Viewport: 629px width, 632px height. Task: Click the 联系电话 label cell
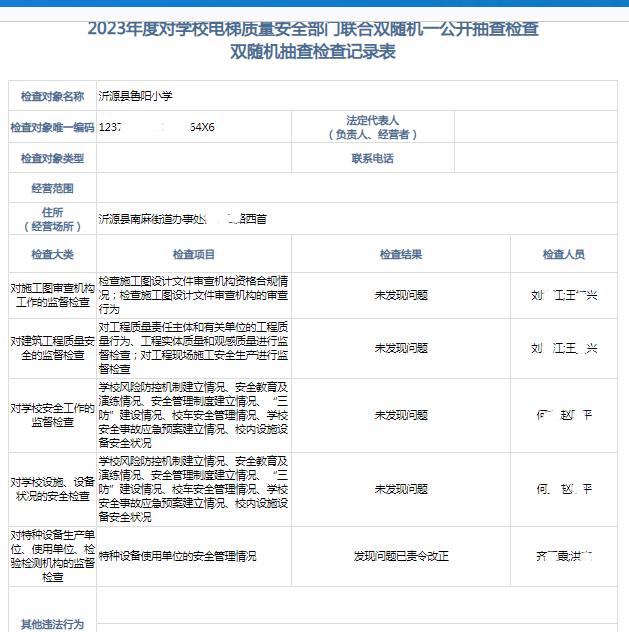click(x=372, y=158)
